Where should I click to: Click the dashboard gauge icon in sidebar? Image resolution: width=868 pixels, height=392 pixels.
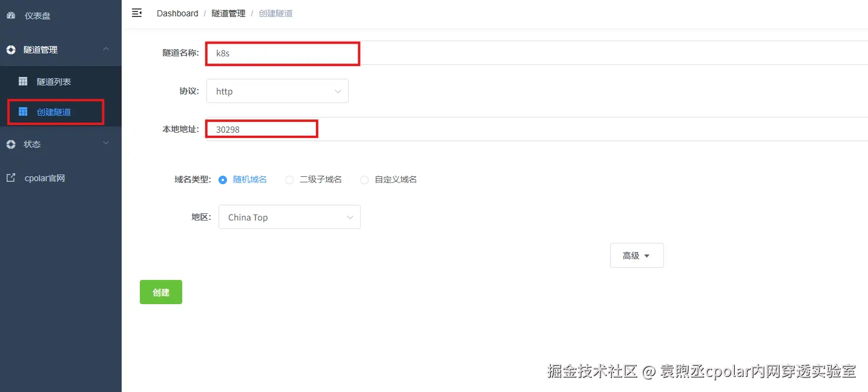[x=11, y=16]
